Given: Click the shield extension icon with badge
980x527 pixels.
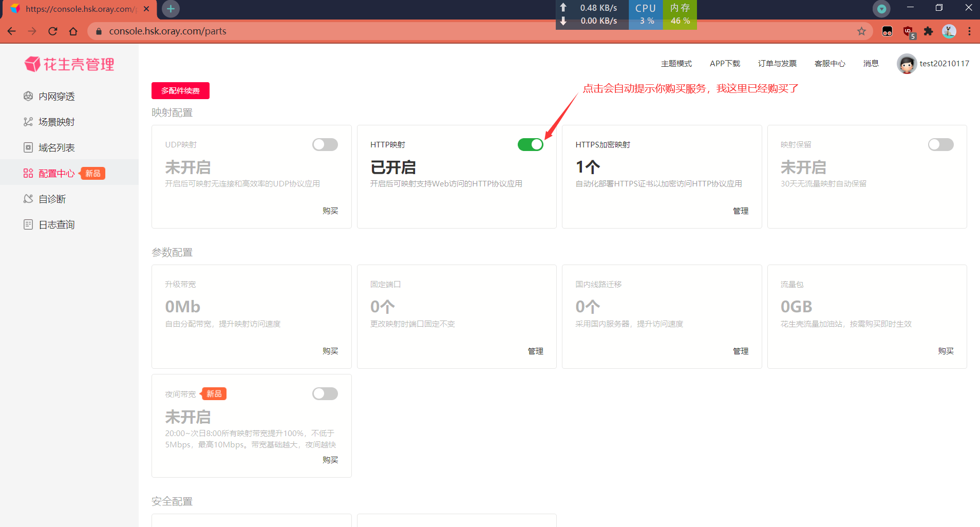Looking at the screenshot, I should pyautogui.click(x=909, y=32).
